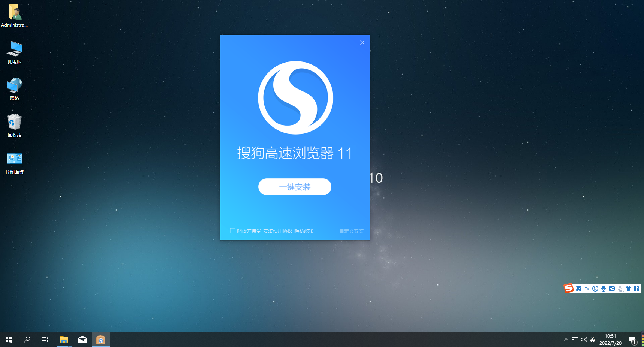
Task: Toggle Sogou IME punctuation mode
Action: pyautogui.click(x=587, y=289)
